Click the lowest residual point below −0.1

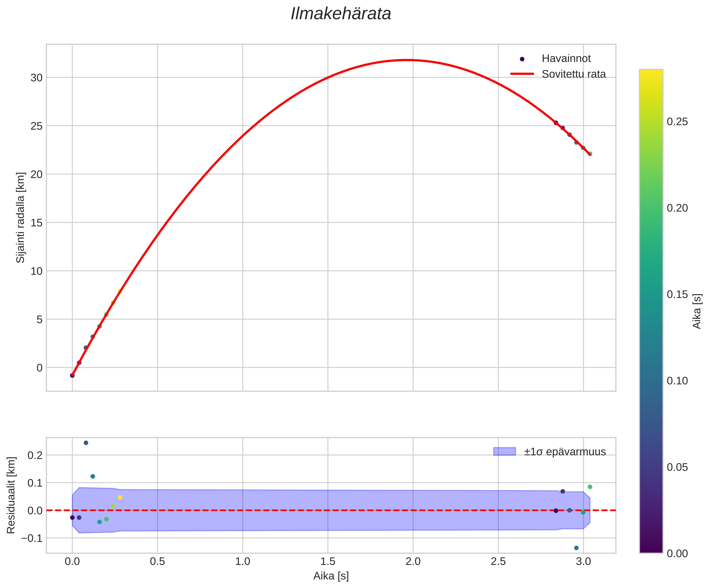click(x=576, y=548)
